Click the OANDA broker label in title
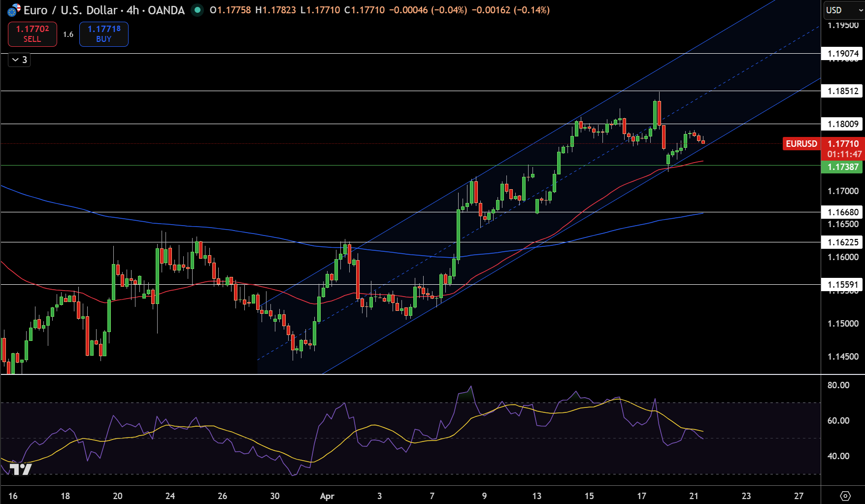Screen dimensions: 865x504 [x=166, y=10]
